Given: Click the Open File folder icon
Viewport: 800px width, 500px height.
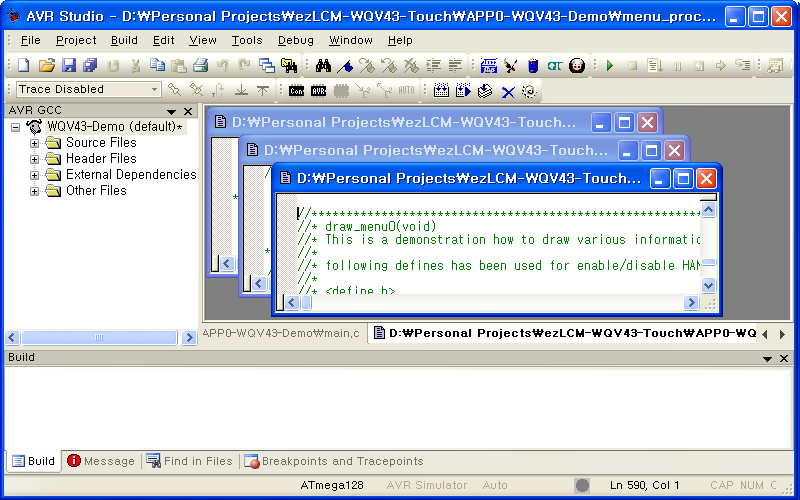Looking at the screenshot, I should [46, 65].
